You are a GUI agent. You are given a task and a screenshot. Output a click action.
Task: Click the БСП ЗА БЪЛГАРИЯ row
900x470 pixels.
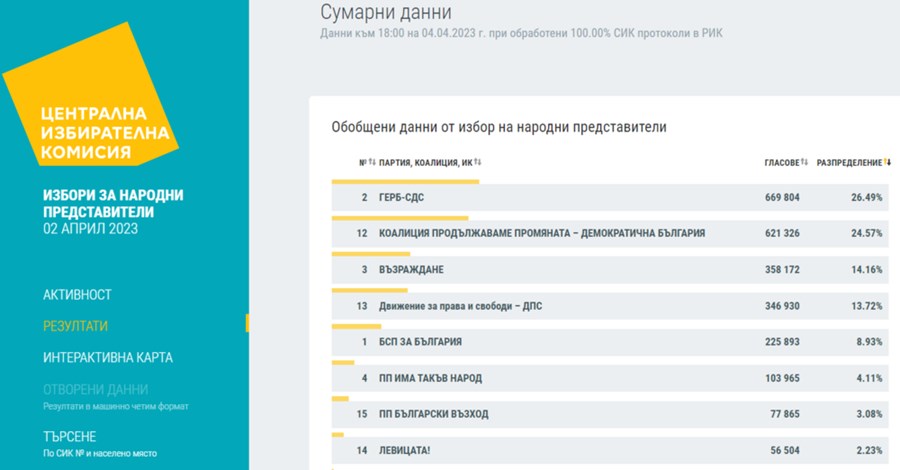(x=610, y=342)
